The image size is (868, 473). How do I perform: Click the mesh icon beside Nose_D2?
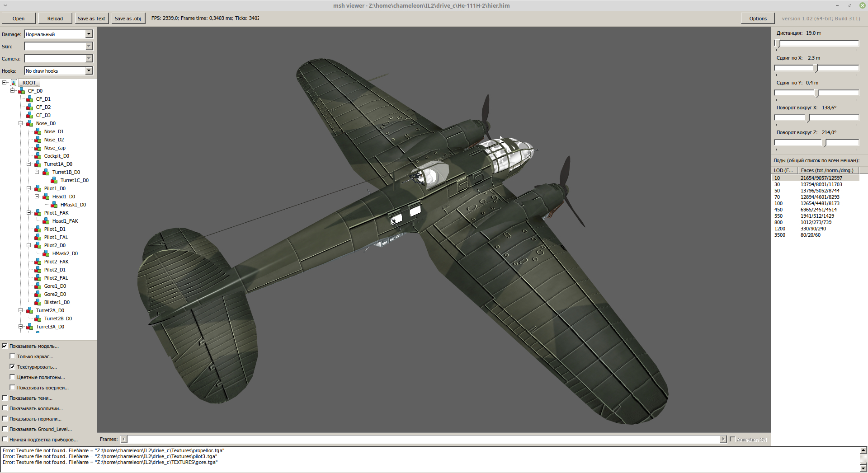point(38,140)
